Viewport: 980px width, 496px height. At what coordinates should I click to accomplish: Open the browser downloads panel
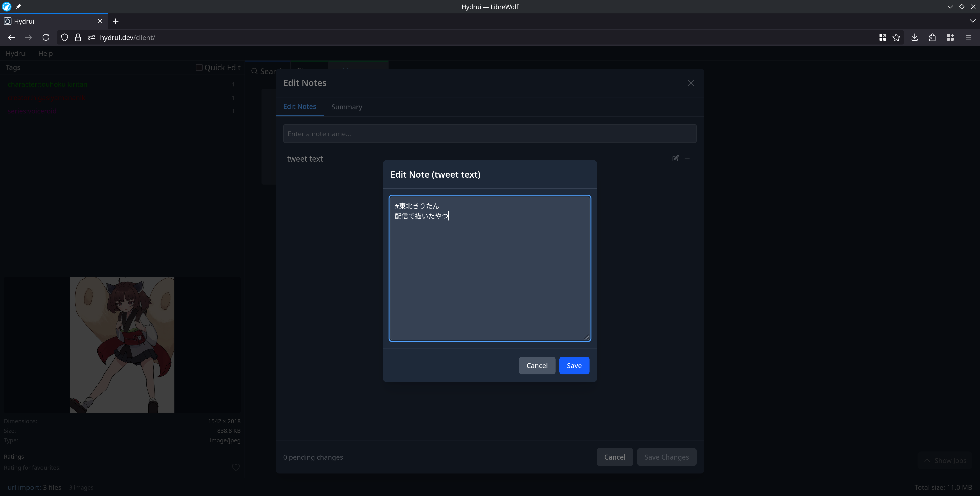[x=915, y=37]
